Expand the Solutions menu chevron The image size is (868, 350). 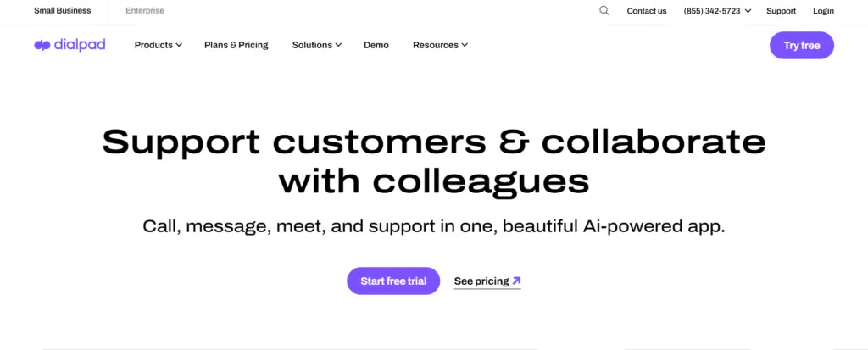tap(338, 46)
